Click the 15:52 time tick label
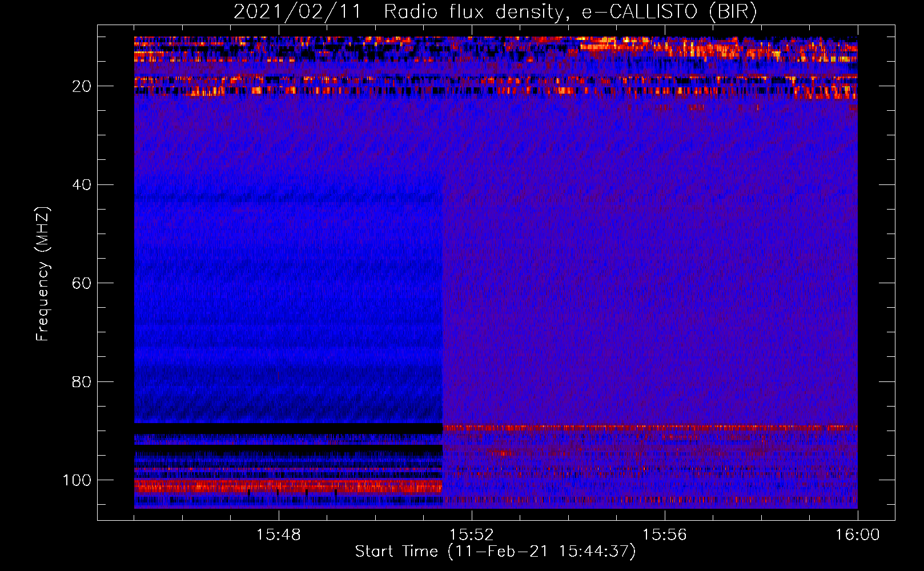The image size is (924, 571). point(471,535)
